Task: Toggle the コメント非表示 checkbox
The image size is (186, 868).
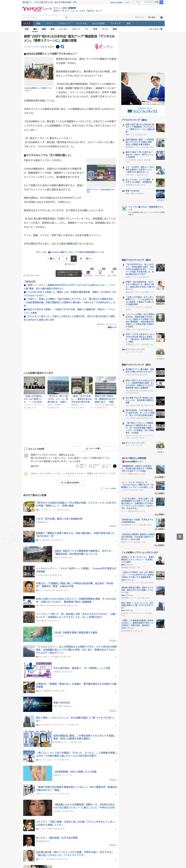Action: (102, 489)
